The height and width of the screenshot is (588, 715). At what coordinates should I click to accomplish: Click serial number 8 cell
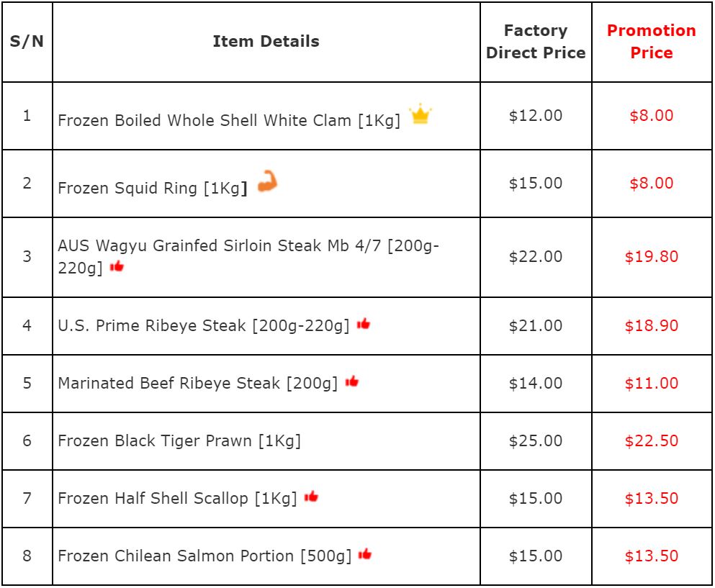[x=27, y=556]
